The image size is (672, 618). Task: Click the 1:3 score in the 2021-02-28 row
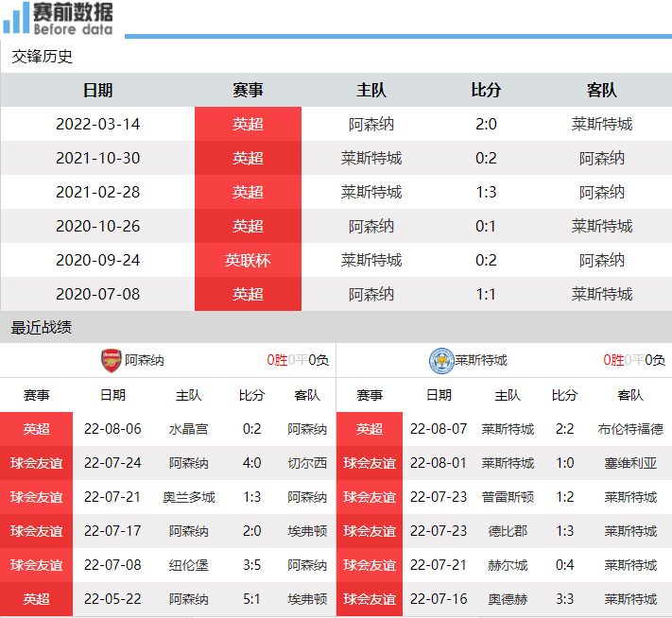[486, 192]
